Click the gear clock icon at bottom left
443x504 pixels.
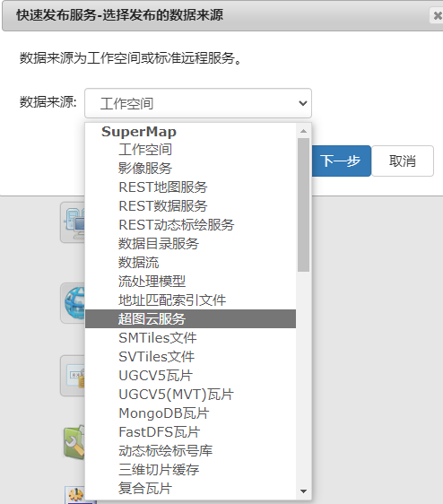(x=75, y=495)
